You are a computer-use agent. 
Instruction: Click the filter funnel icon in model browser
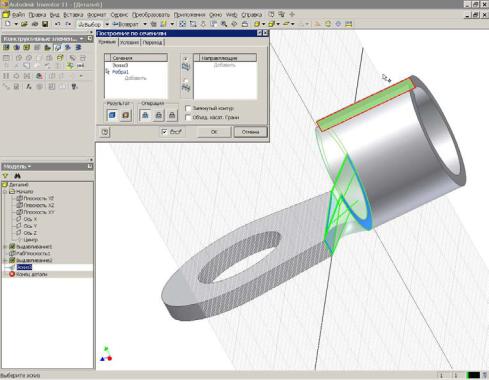pos(6,176)
